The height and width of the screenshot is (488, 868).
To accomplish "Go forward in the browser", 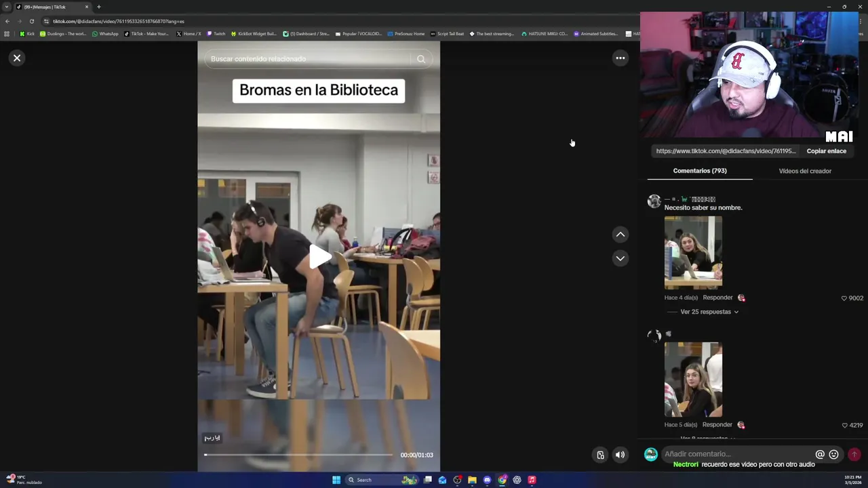I will pos(19,21).
